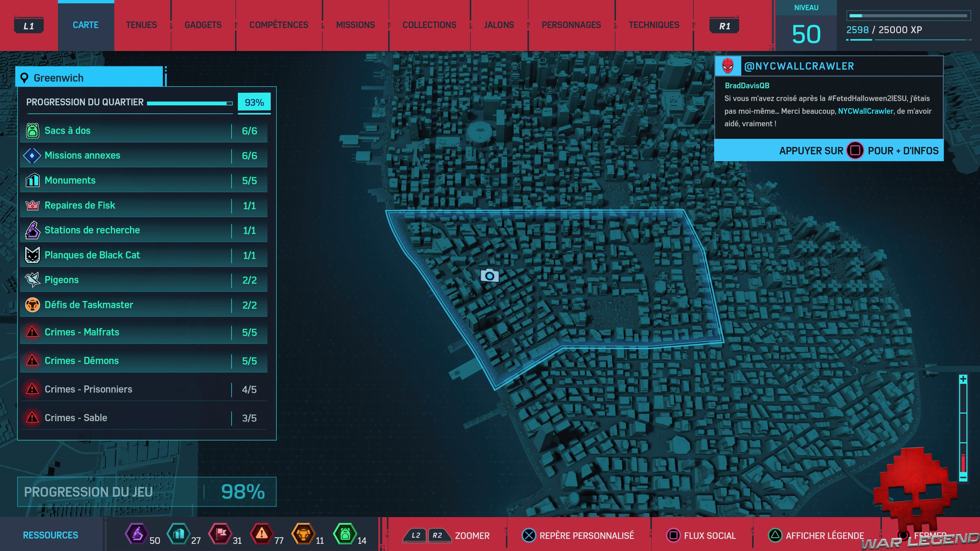This screenshot has height=551, width=980.
Task: Click the Black Cat mask icon
Action: pos(32,255)
